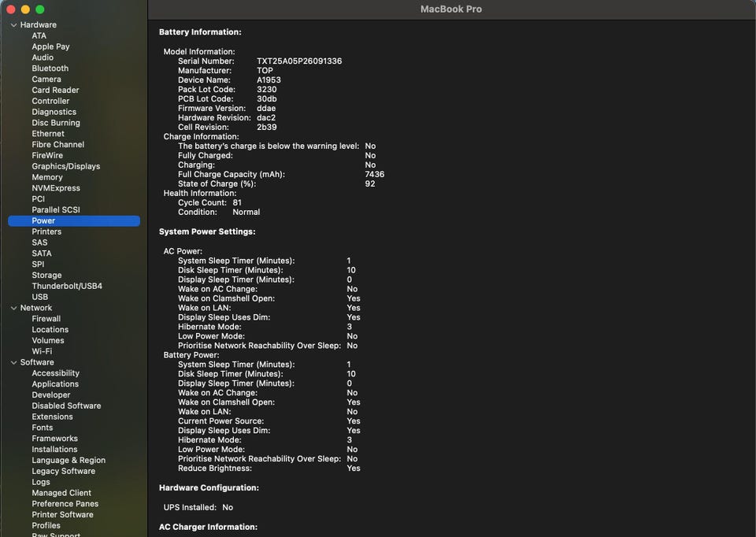
Task: Open NVMExpress entry
Action: [56, 188]
